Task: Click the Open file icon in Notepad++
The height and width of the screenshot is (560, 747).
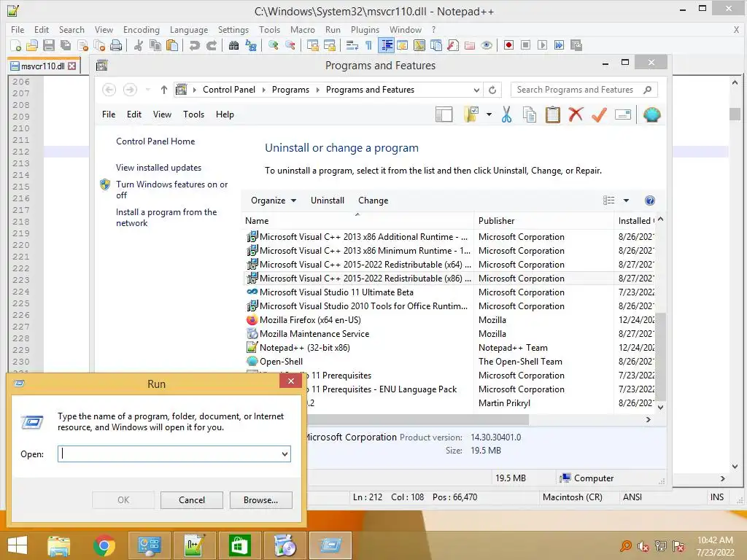Action: tap(32, 45)
